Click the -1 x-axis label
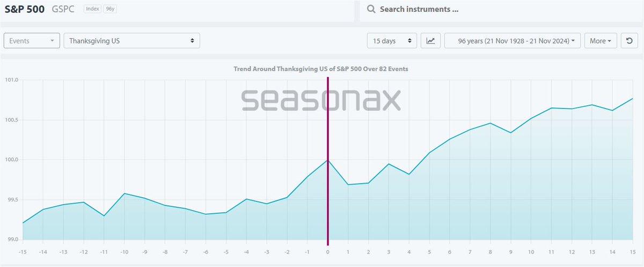The width and height of the screenshot is (644, 267). (x=307, y=251)
